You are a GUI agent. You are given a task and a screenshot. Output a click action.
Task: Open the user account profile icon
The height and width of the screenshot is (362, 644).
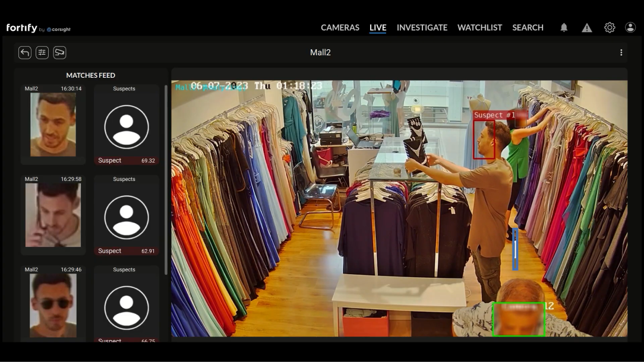coord(630,27)
